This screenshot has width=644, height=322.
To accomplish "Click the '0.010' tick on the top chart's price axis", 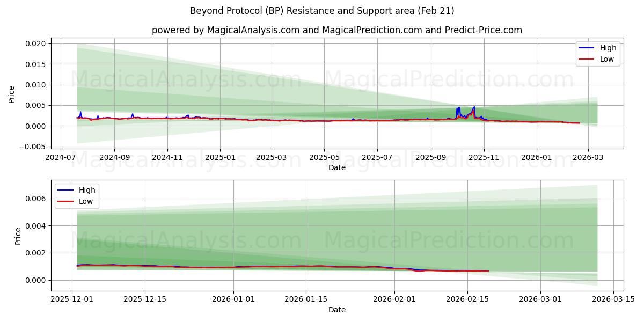I will [36, 85].
